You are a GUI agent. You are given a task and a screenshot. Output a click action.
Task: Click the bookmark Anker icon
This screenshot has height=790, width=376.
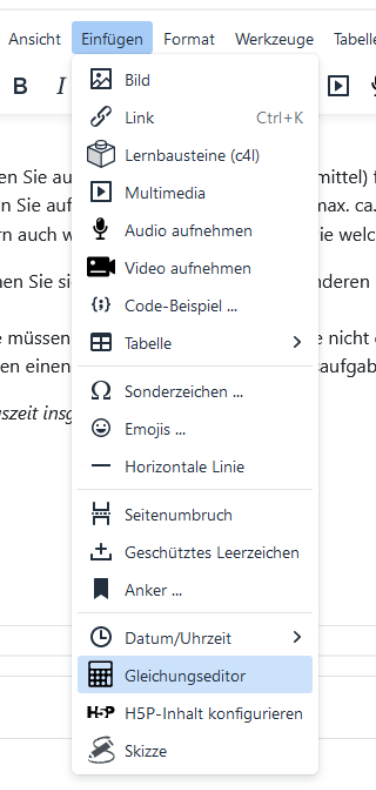pyautogui.click(x=101, y=589)
